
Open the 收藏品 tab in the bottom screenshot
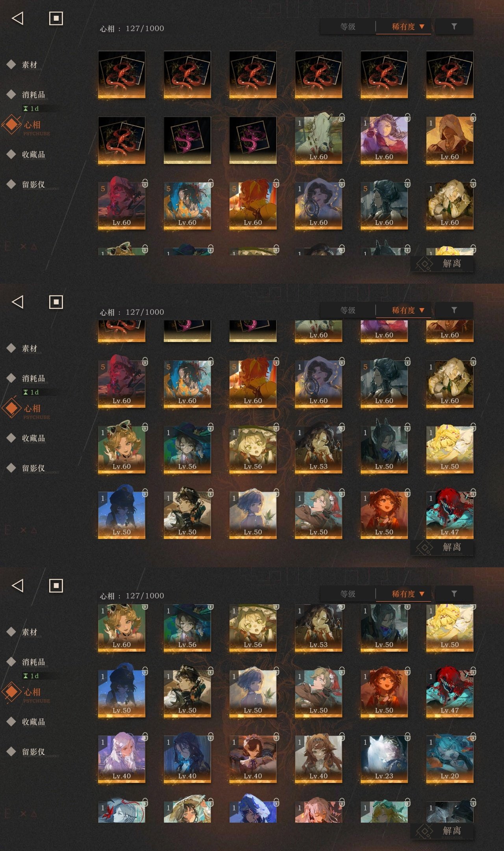coord(33,722)
